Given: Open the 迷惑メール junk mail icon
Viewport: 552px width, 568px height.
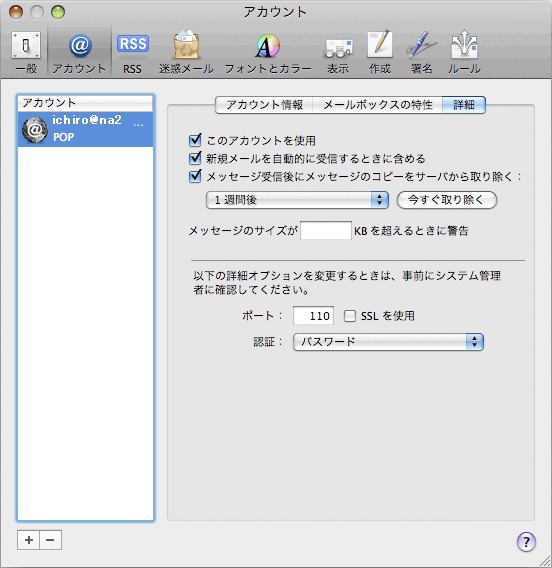Looking at the screenshot, I should point(186,52).
